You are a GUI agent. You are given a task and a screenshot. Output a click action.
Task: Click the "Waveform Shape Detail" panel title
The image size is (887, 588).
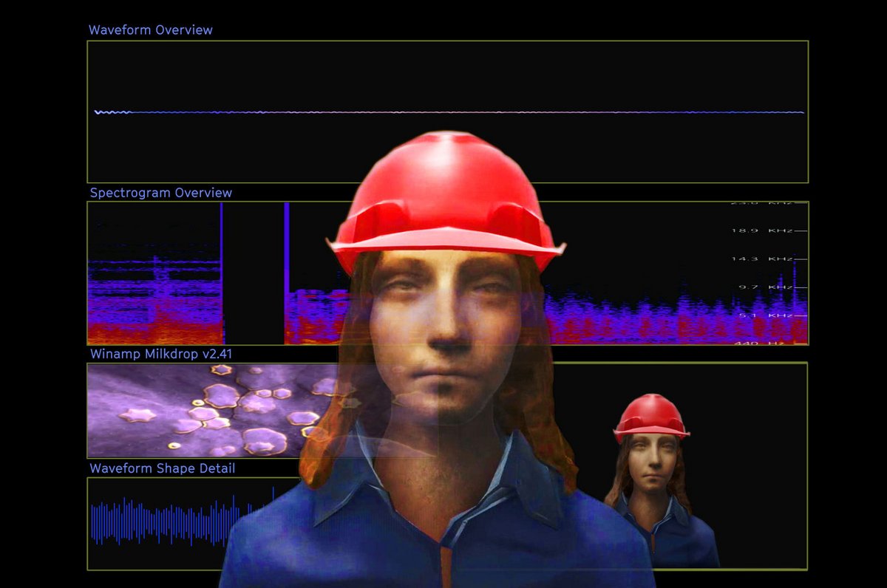(163, 468)
